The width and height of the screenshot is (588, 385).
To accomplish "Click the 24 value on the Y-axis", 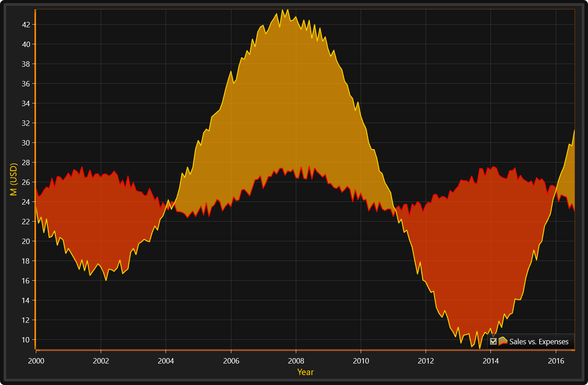I will coord(26,202).
